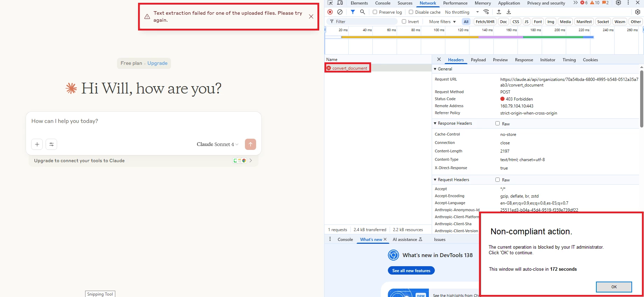
Task: Click OK in Non-compliant action dialog
Action: pyautogui.click(x=614, y=287)
